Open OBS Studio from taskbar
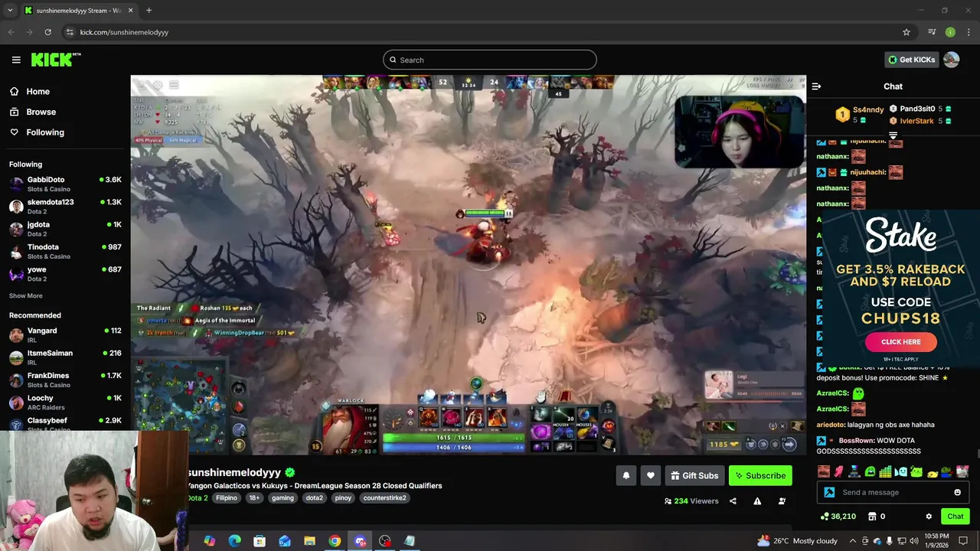The image size is (980, 551). (x=385, y=541)
